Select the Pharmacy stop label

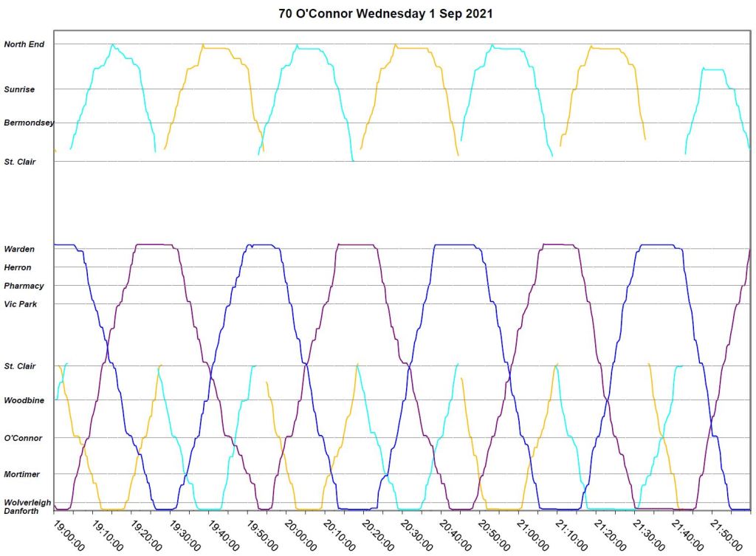(x=24, y=286)
